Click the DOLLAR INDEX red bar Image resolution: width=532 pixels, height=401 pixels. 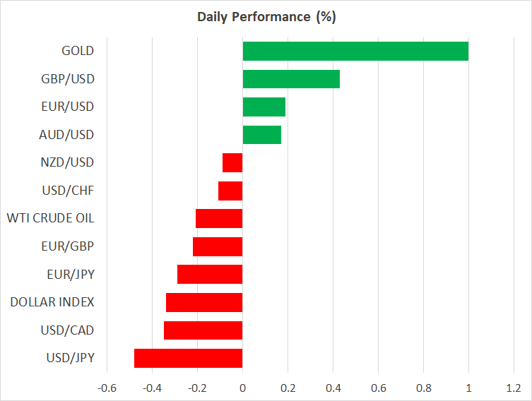(204, 302)
